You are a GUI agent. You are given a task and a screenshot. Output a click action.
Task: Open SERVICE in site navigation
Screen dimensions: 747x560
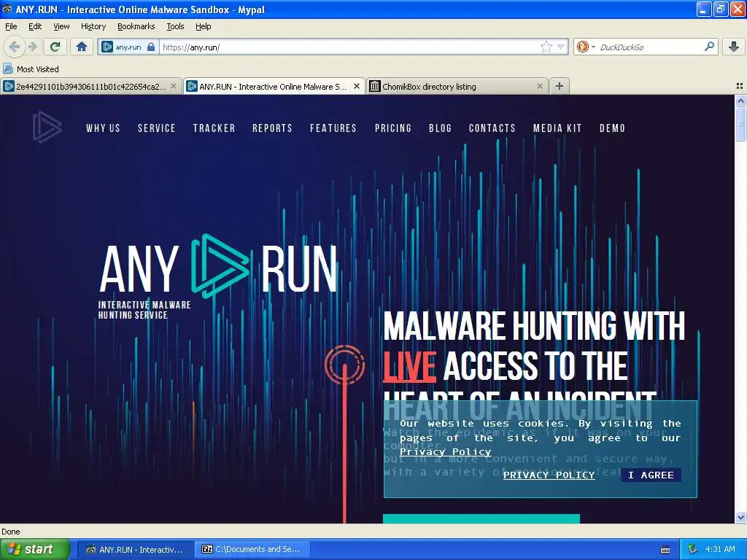tap(157, 128)
